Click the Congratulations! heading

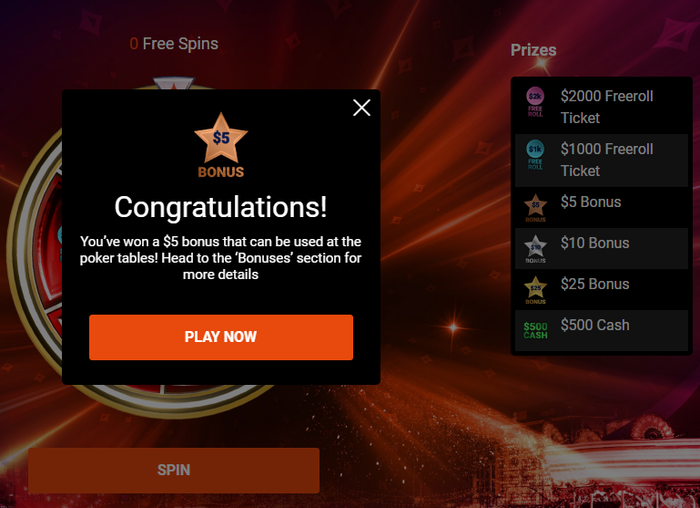[221, 207]
